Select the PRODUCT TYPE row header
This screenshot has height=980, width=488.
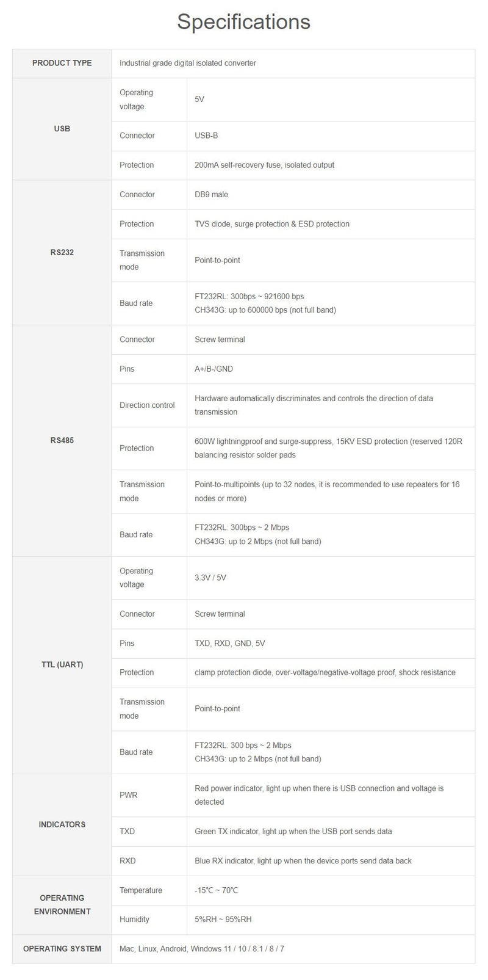(62, 63)
